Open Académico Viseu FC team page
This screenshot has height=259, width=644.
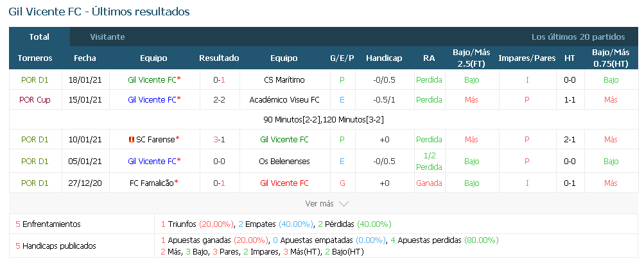[x=284, y=99]
